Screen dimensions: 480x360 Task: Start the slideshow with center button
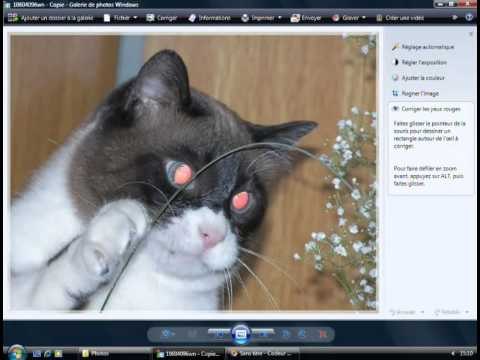[x=241, y=334]
